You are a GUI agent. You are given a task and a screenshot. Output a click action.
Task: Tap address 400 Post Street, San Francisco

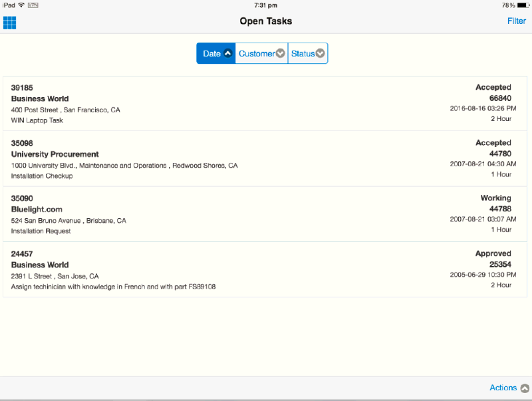coord(65,110)
